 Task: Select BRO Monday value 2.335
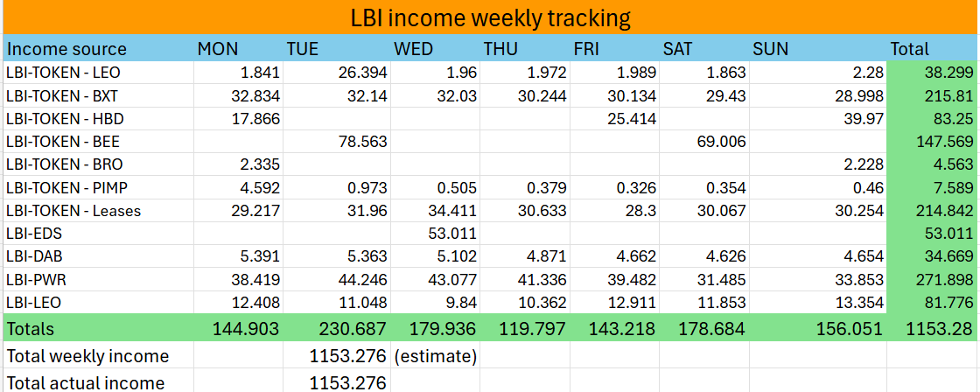tap(238, 165)
